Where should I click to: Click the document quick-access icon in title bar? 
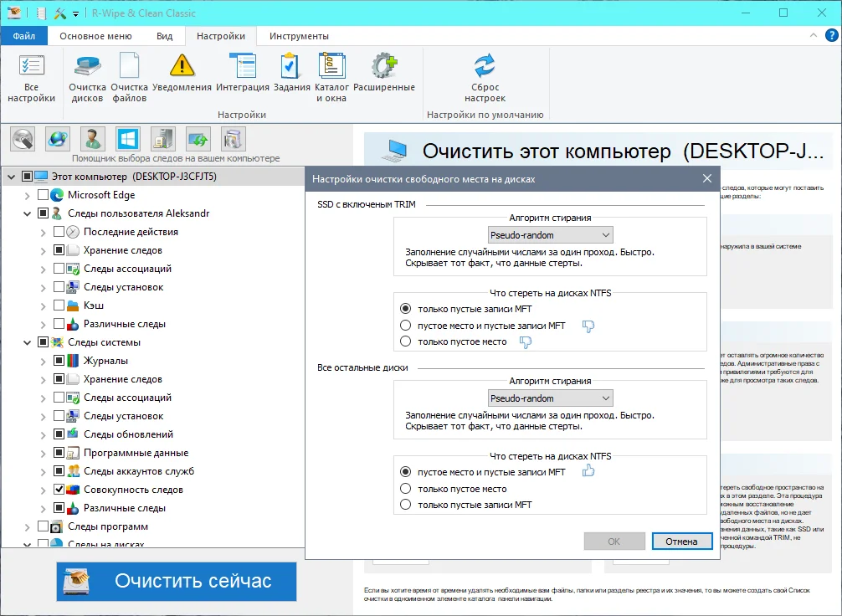[x=41, y=13]
